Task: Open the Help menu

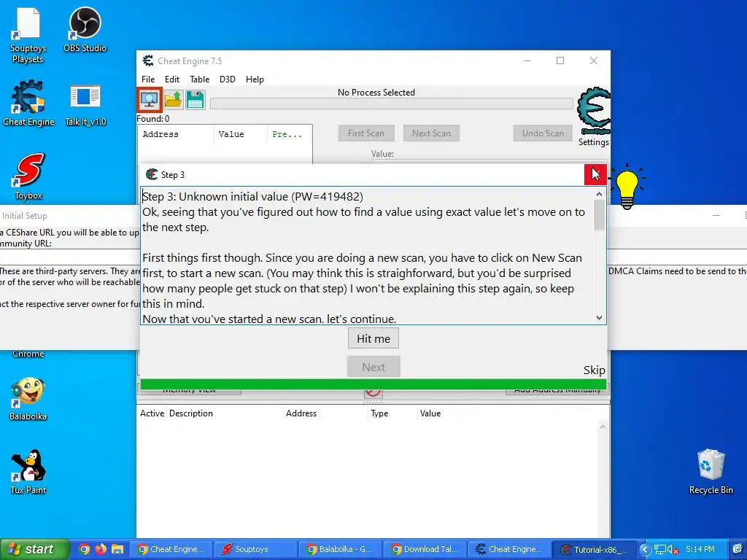Action: (x=255, y=79)
